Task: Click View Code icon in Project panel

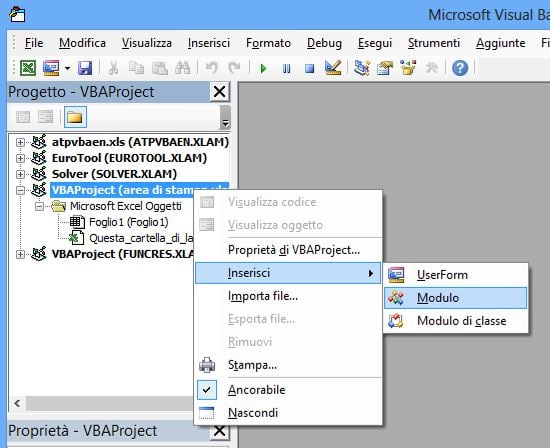Action: [23, 117]
